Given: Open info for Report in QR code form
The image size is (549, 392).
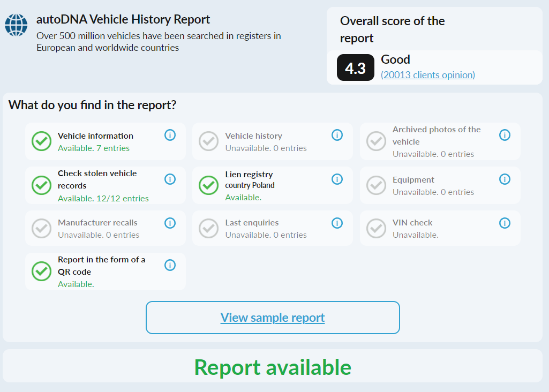Looking at the screenshot, I should click(x=170, y=265).
